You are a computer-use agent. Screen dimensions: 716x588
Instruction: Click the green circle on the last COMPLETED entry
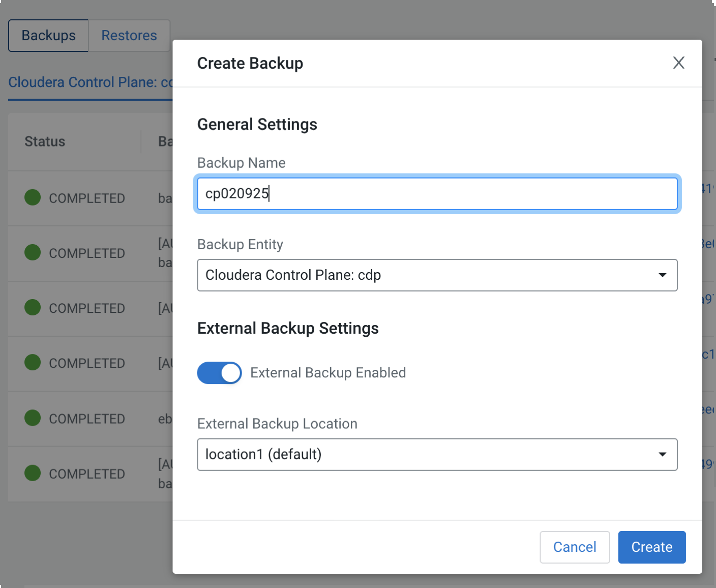tap(32, 473)
